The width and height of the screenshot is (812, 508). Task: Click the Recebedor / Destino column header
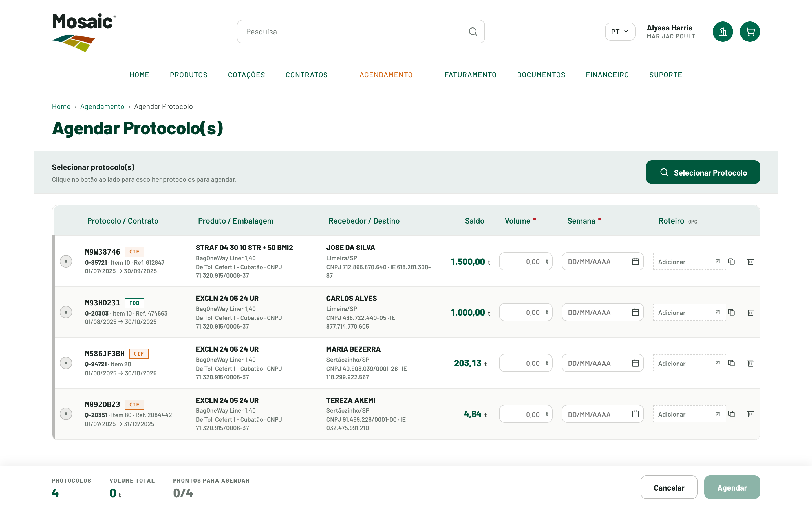pyautogui.click(x=364, y=221)
